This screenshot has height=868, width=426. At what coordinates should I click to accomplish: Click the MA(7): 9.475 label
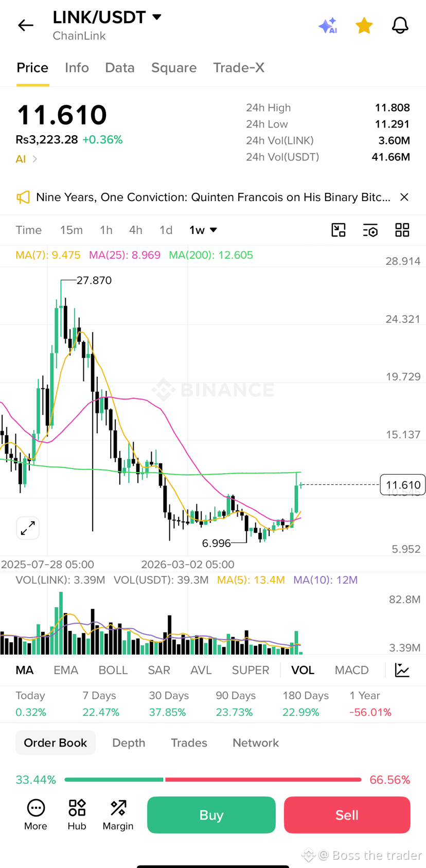click(48, 255)
